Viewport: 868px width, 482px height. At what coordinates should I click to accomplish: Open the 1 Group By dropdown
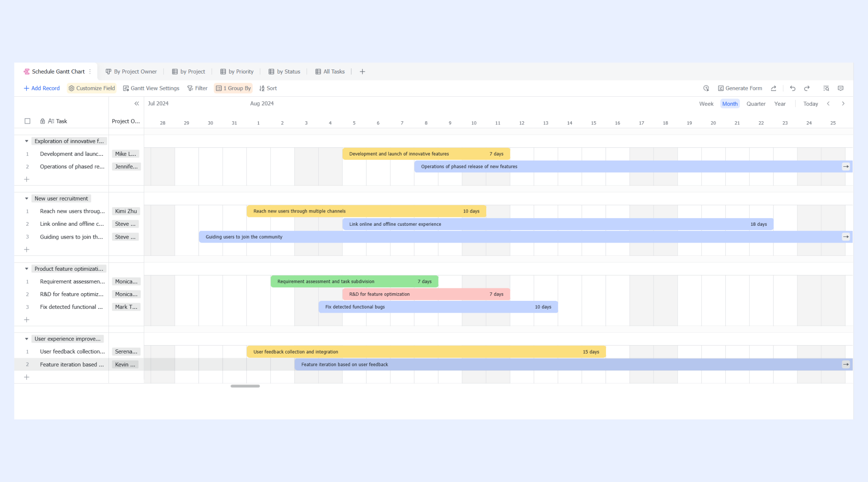pyautogui.click(x=233, y=88)
